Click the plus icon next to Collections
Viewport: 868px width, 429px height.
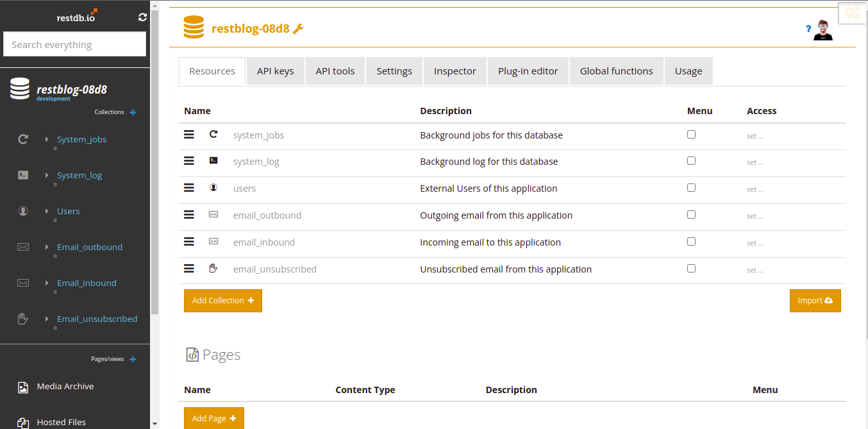[x=133, y=112]
